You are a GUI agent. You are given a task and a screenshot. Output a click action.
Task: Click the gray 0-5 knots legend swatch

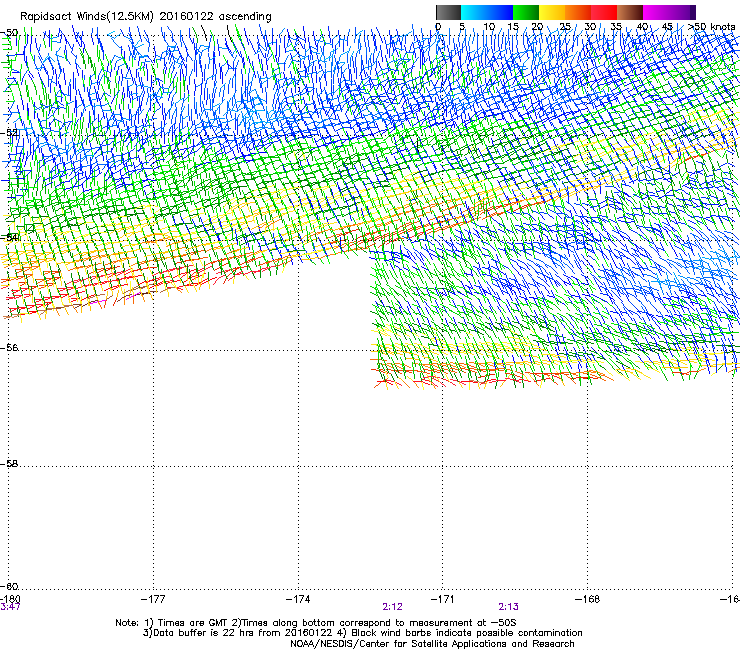pos(448,12)
